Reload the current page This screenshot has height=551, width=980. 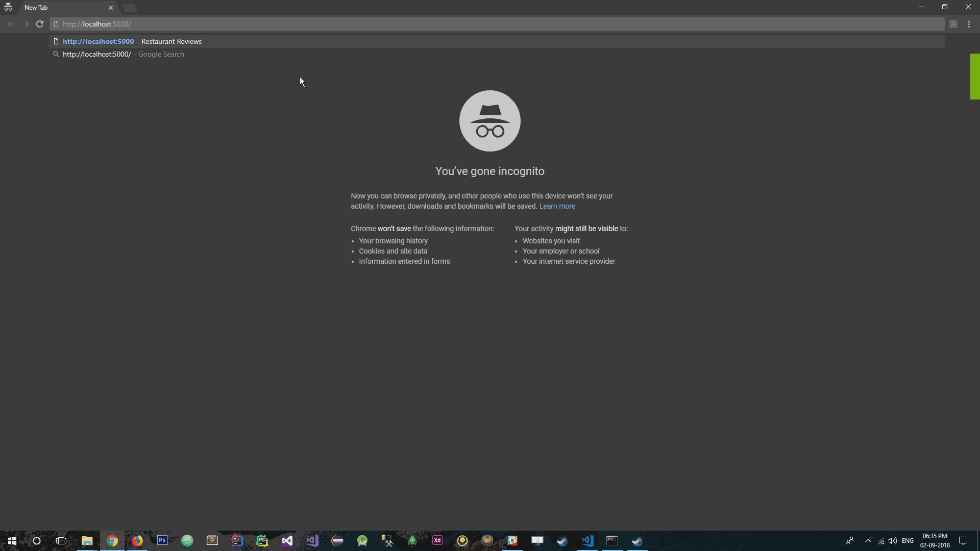[x=40, y=24]
